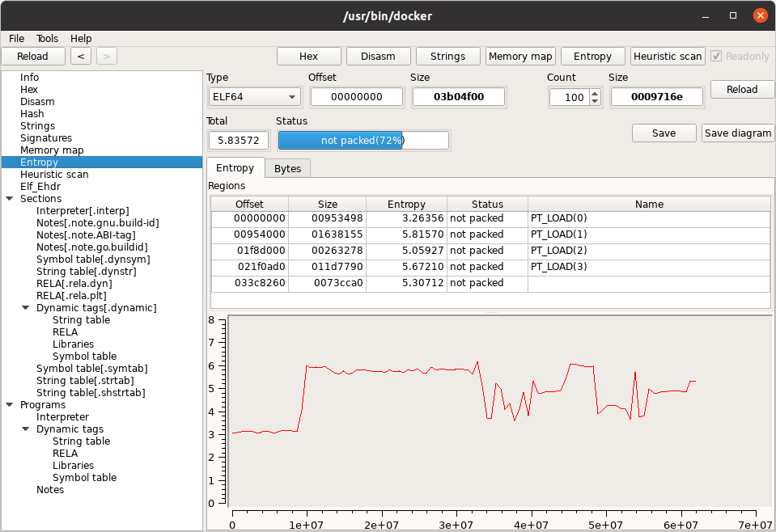Increment the Count spinbox up arrow
This screenshot has width=776, height=532.
[595, 93]
